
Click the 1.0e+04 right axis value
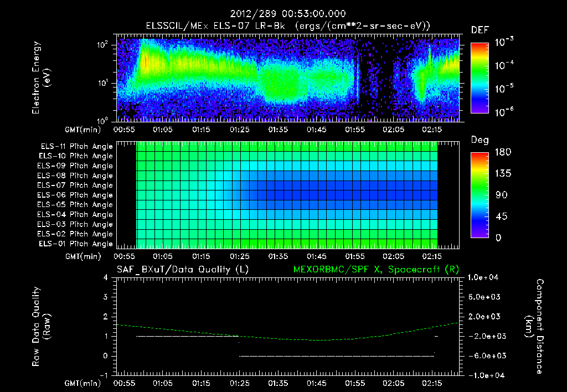coord(483,277)
